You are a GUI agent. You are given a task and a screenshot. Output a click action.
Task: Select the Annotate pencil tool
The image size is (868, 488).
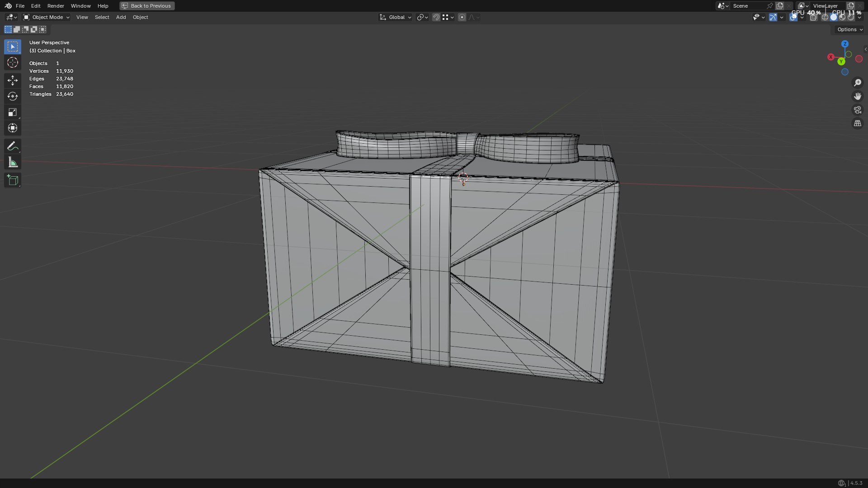click(x=13, y=146)
